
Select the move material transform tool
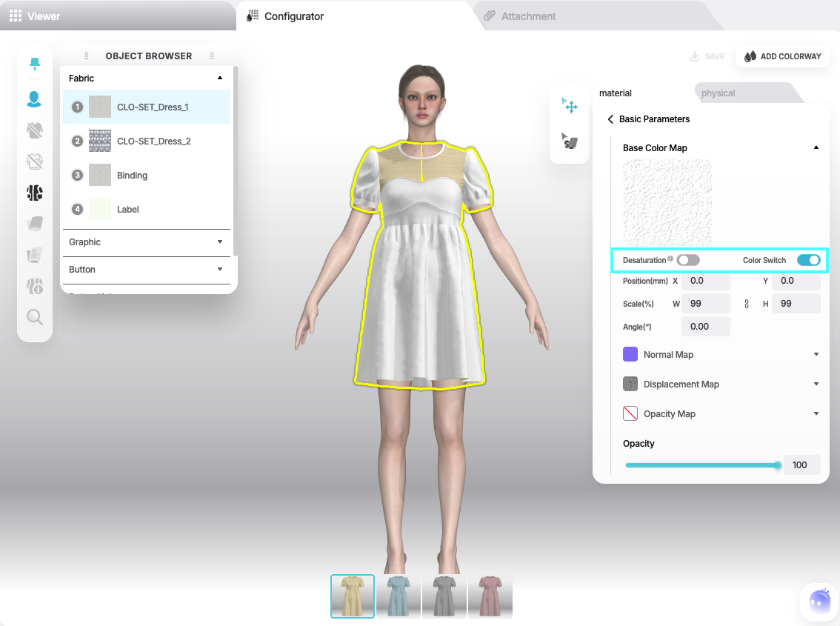(x=570, y=106)
